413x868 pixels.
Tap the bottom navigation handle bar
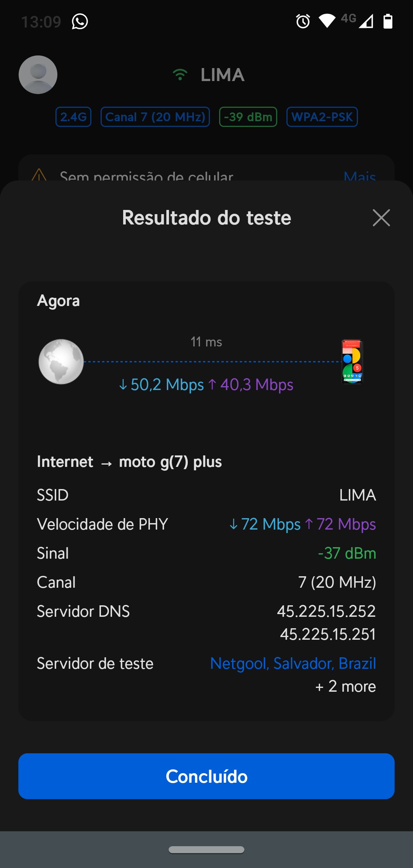tap(206, 850)
